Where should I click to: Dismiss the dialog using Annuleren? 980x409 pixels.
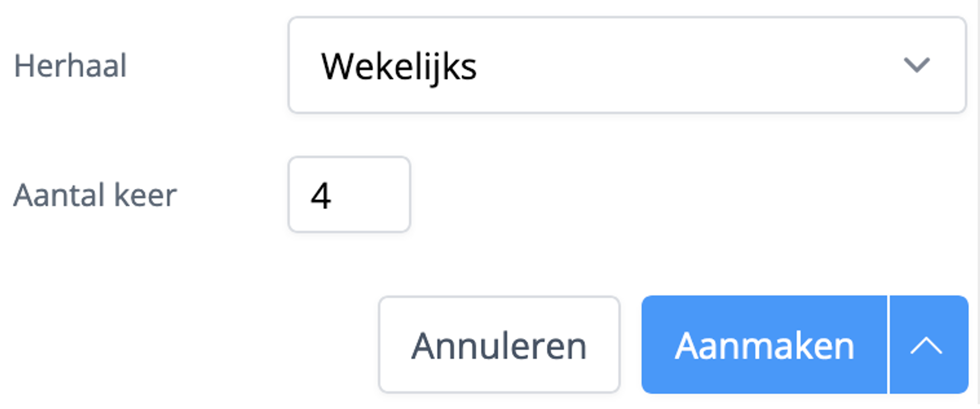499,344
